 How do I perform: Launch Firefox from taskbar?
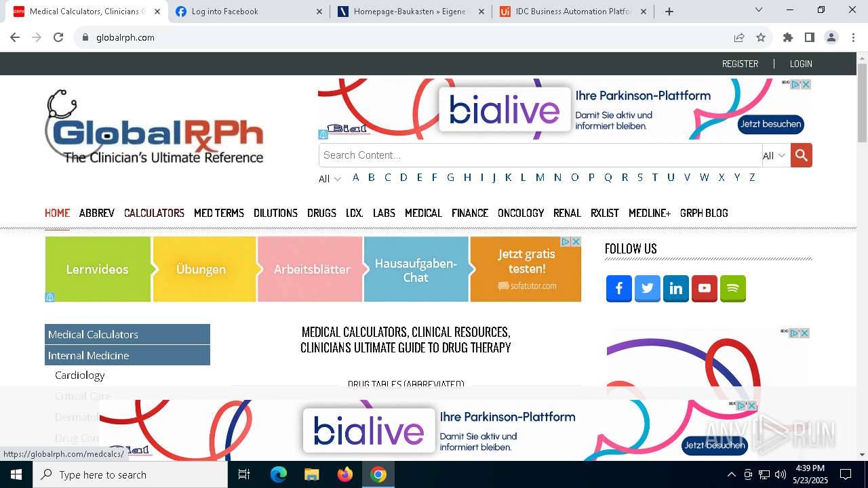344,474
